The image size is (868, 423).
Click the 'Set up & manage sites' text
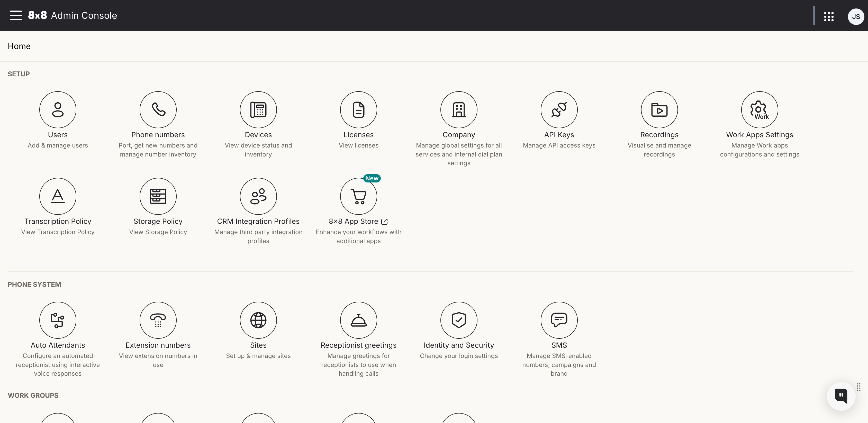click(x=258, y=356)
